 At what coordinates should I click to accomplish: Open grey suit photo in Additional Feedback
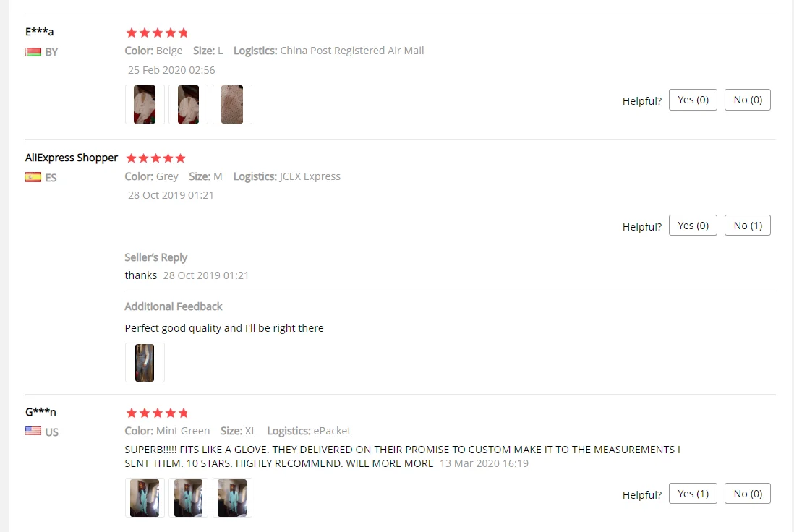coord(145,362)
